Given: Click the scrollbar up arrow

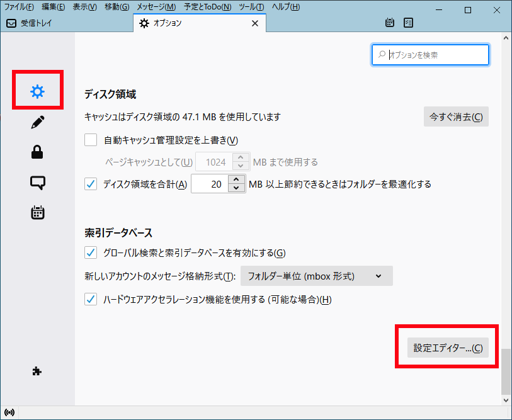Looking at the screenshot, I should [x=506, y=38].
